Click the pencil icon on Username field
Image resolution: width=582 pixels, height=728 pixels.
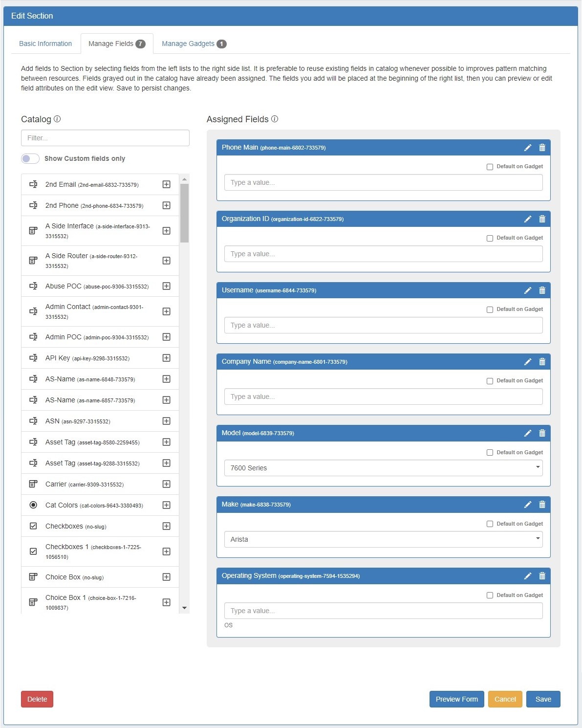click(x=527, y=290)
